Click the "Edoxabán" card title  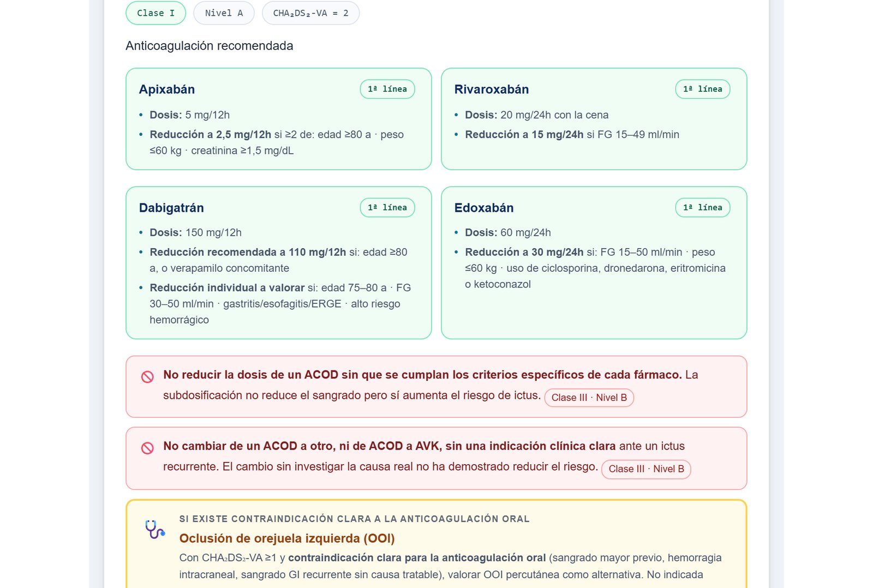[x=484, y=208]
